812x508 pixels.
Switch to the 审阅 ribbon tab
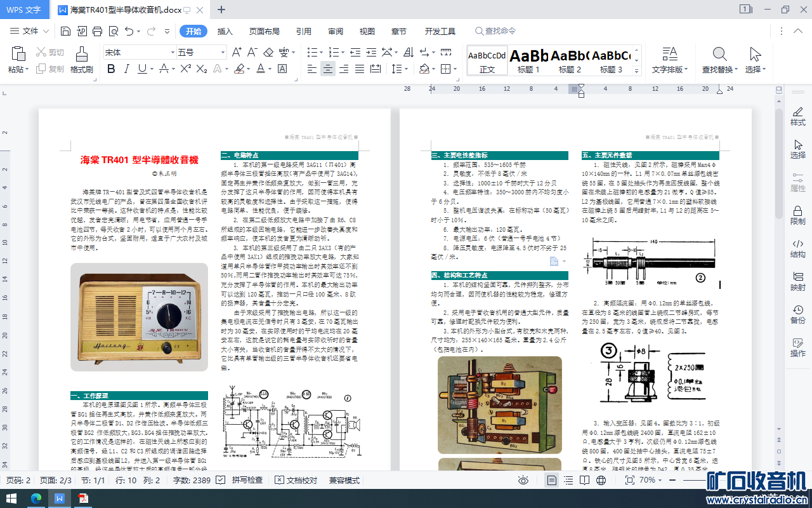coord(336,31)
